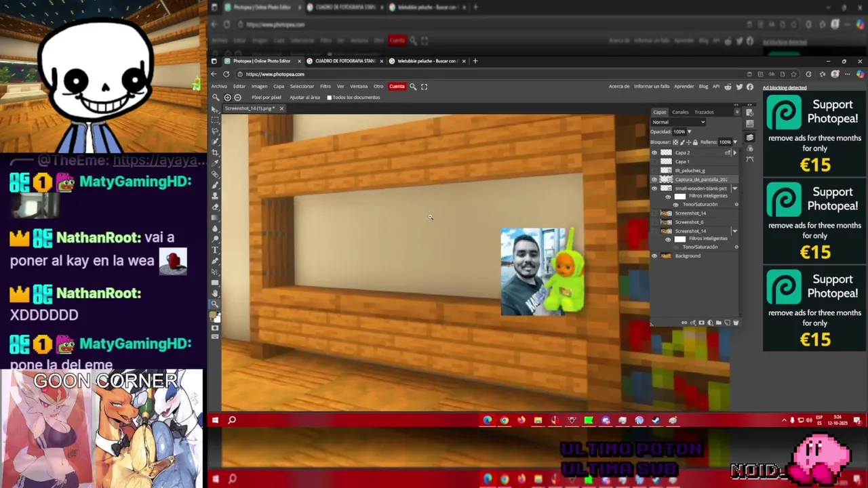Open the Filtro menu
The width and height of the screenshot is (868, 488).
[x=325, y=87]
